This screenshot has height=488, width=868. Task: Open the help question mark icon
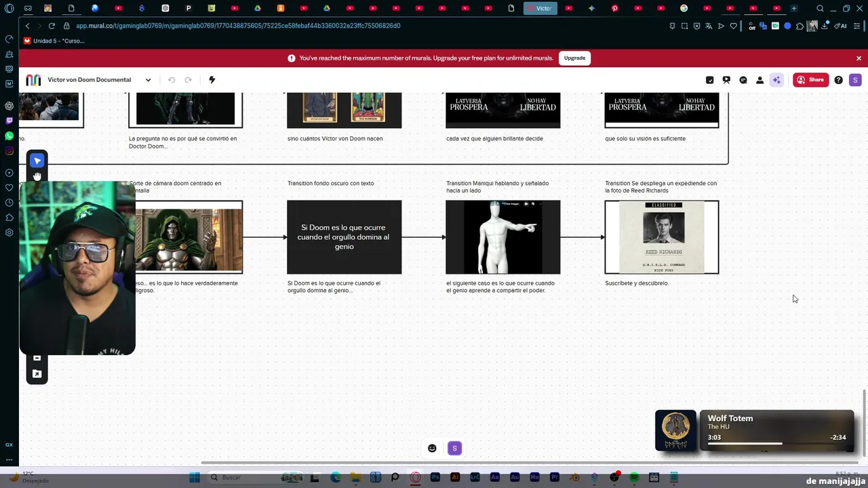click(x=839, y=80)
